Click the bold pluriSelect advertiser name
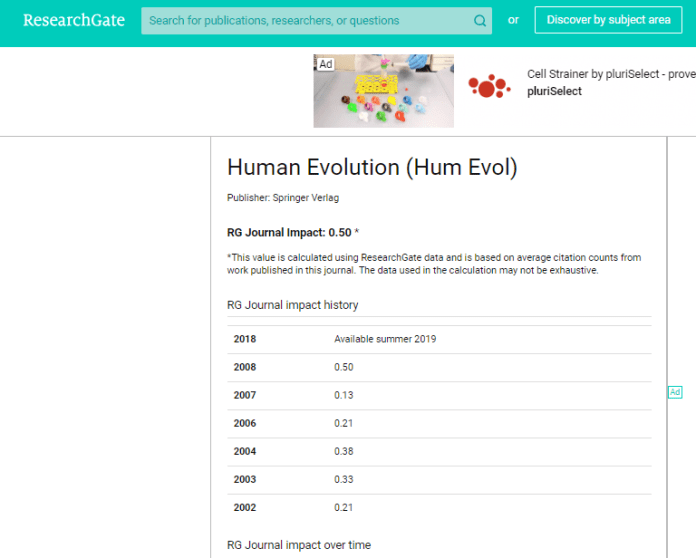 click(x=554, y=92)
